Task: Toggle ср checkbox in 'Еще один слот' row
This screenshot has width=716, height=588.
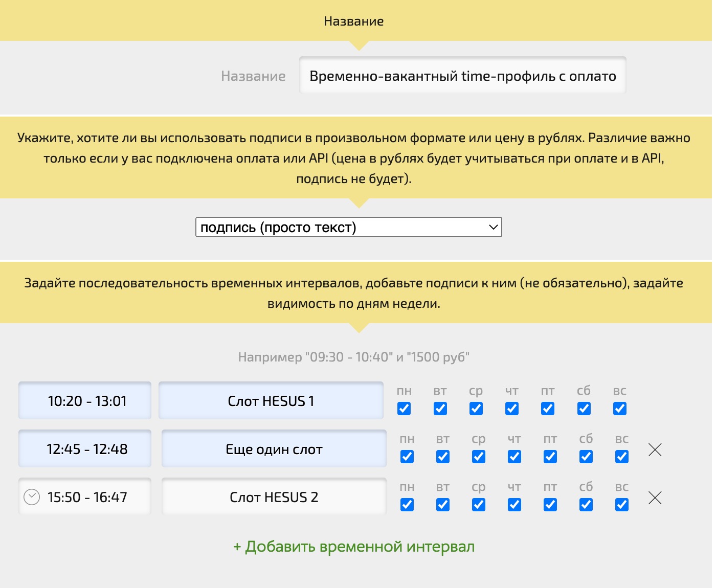Action: click(479, 457)
